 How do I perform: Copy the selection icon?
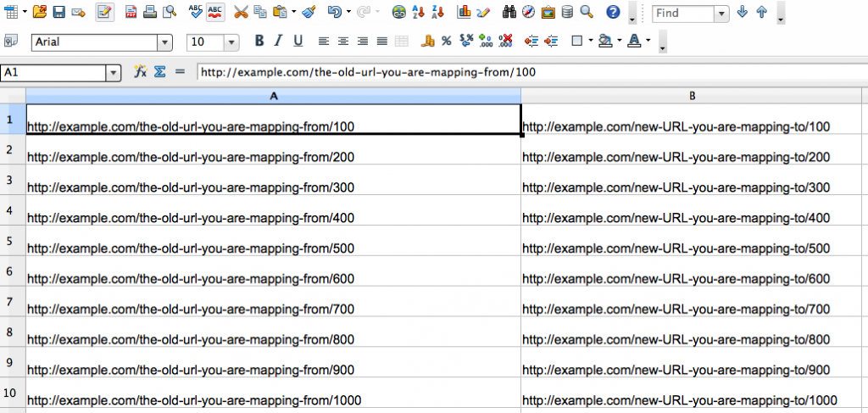click(x=259, y=12)
